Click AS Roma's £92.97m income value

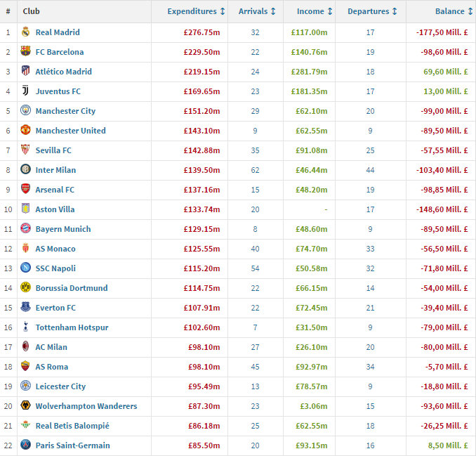click(x=309, y=367)
